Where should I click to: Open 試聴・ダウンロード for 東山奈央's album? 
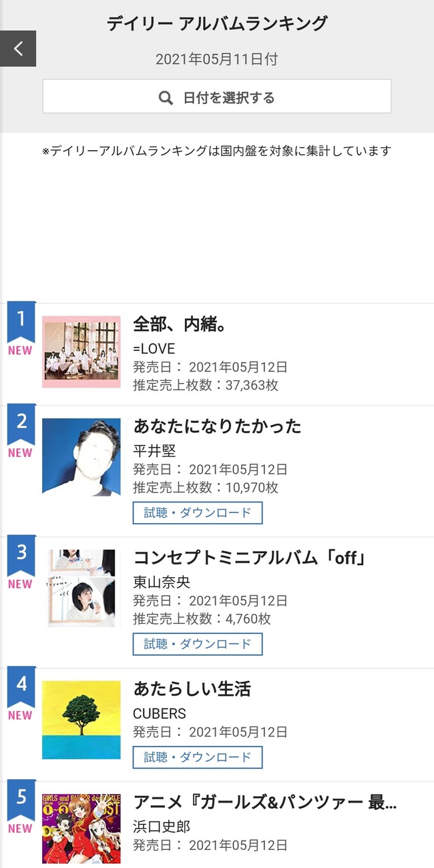pyautogui.click(x=197, y=644)
